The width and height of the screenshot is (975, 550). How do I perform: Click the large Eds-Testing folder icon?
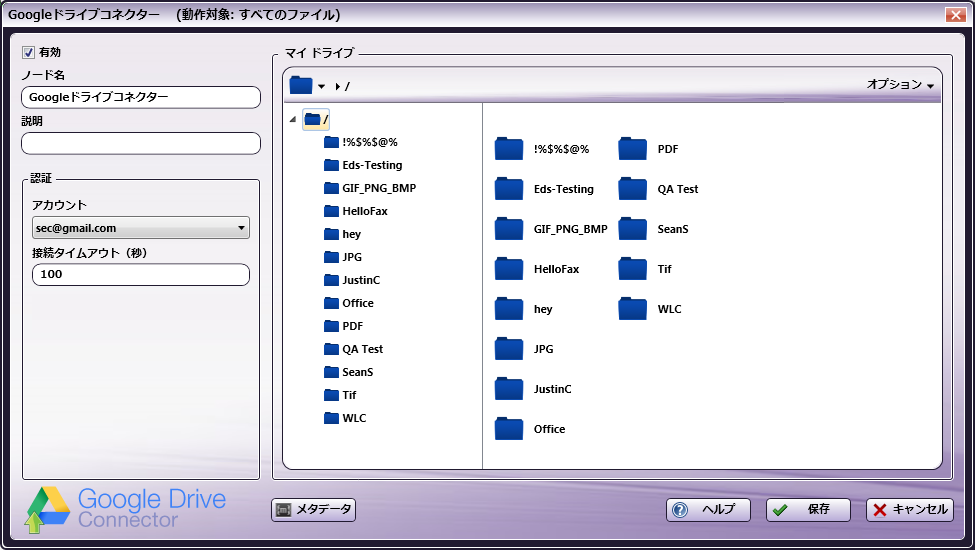pyautogui.click(x=509, y=188)
